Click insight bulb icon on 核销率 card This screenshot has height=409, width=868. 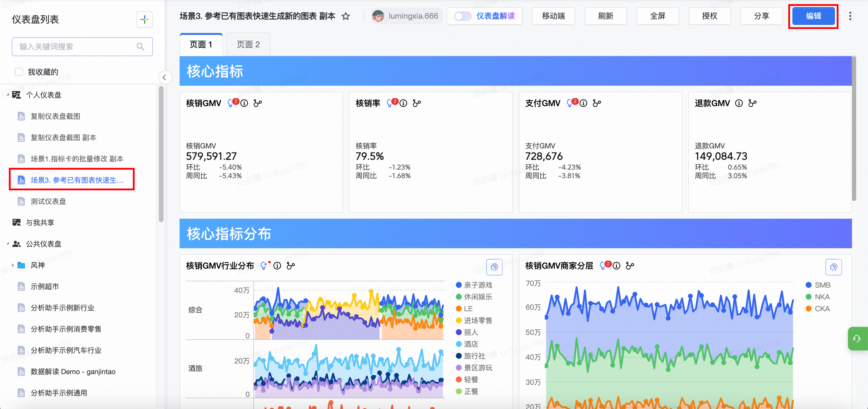pos(389,103)
